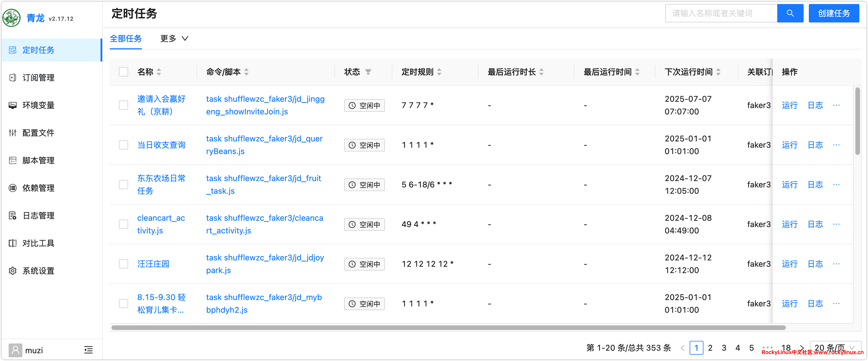Open 环境变量 via its sidebar icon
Viewport: 868px width, 361px height.
coord(12,105)
